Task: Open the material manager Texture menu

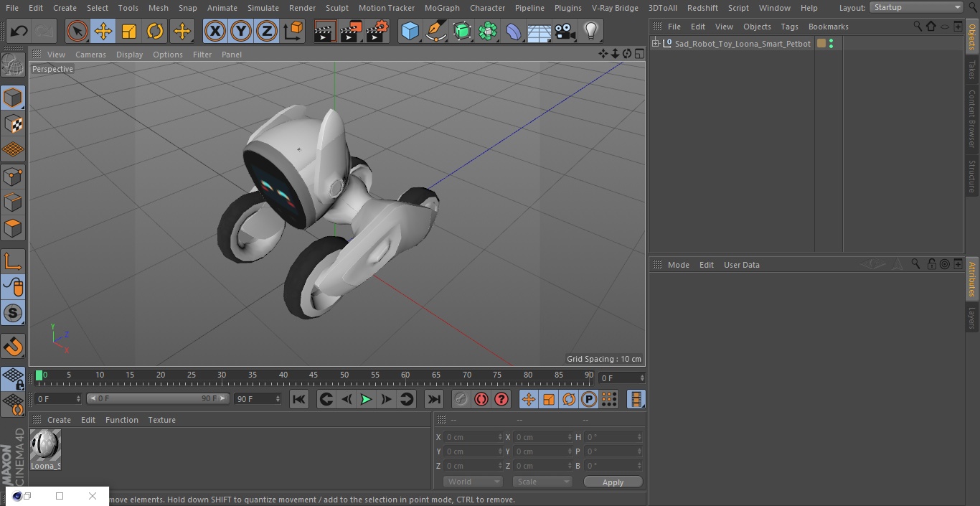Action: [161, 420]
